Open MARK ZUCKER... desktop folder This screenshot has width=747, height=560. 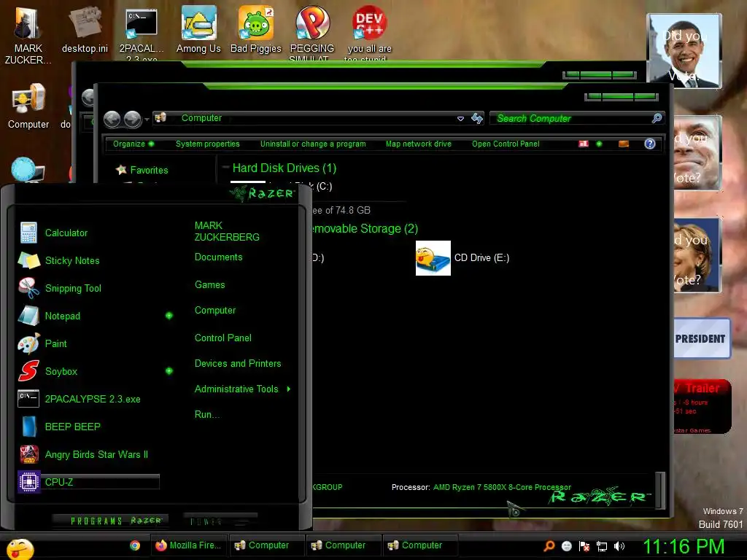point(28,36)
